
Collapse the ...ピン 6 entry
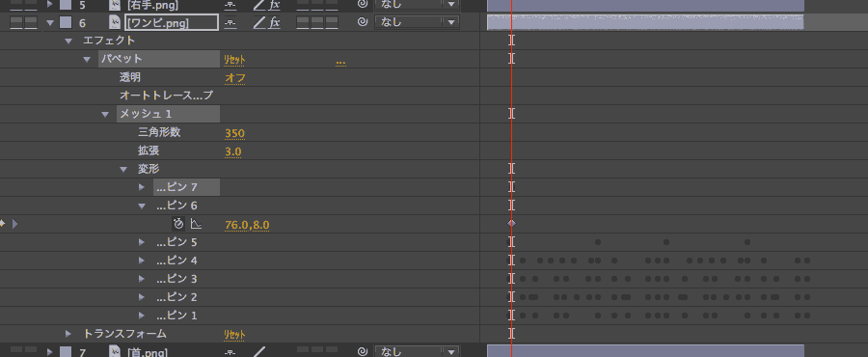point(142,206)
